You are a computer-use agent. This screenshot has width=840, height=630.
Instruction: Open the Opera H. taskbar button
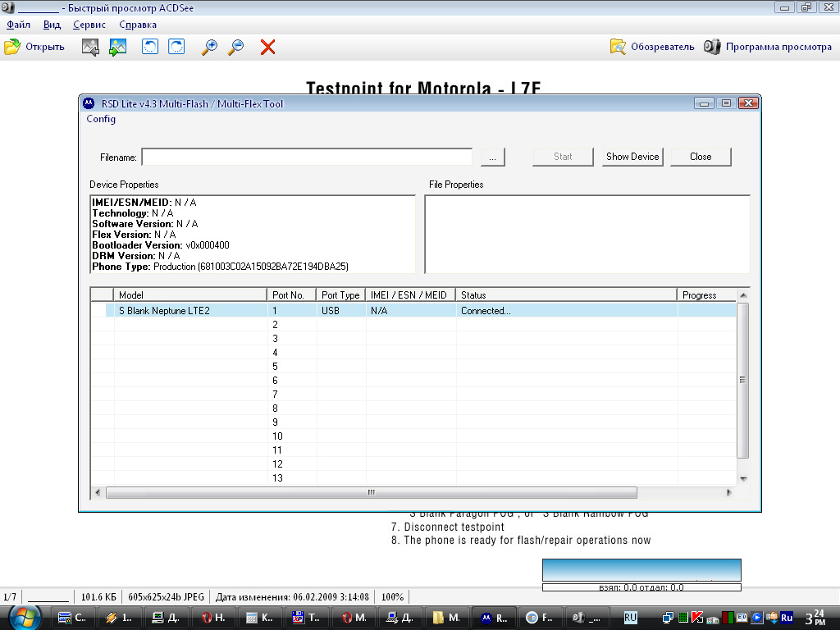point(213,618)
